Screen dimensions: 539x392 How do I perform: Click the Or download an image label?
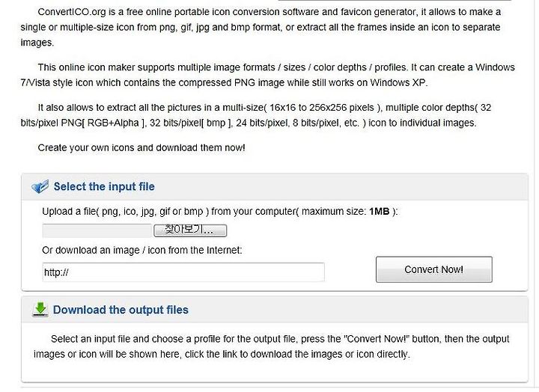[x=142, y=250]
